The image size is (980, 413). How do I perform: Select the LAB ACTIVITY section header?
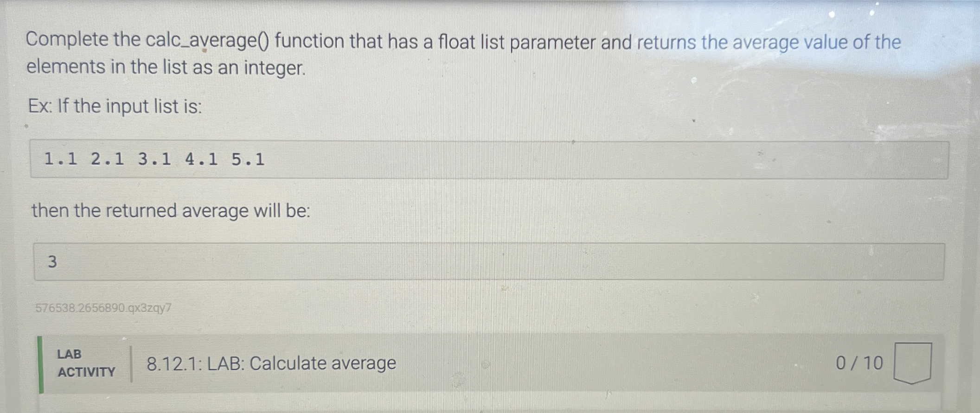coord(86,363)
